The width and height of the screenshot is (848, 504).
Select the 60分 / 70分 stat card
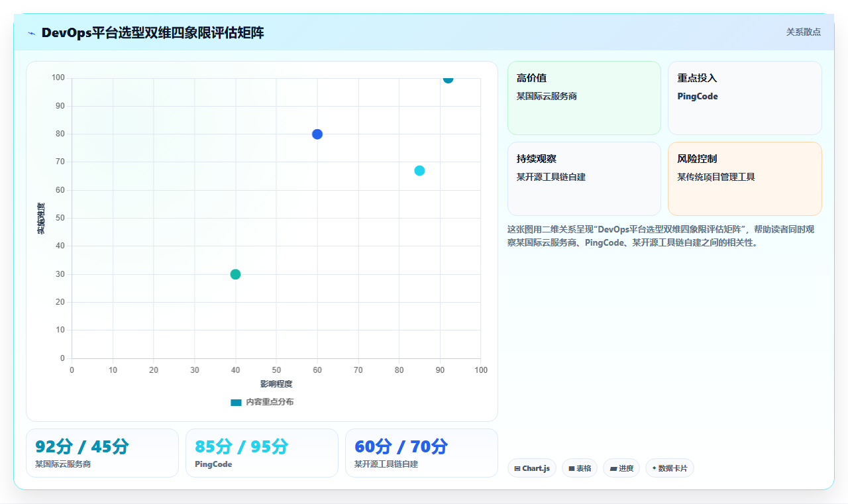pyautogui.click(x=421, y=453)
